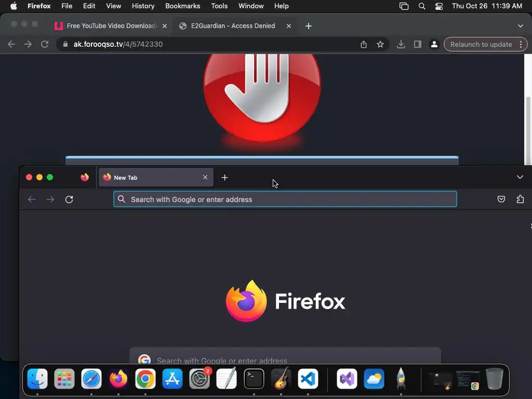Open the Bookmarks menu

click(x=182, y=6)
